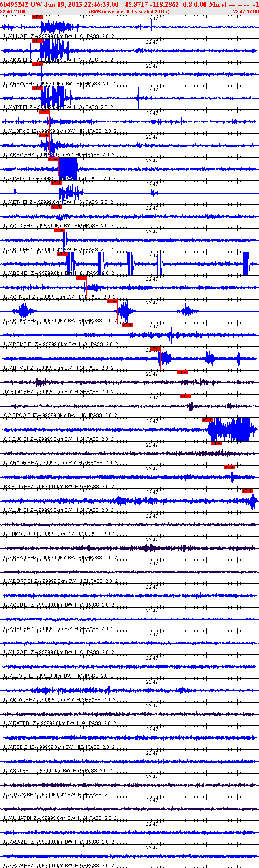Click the UW.PCRR EHZ station label

click(x=21, y=321)
